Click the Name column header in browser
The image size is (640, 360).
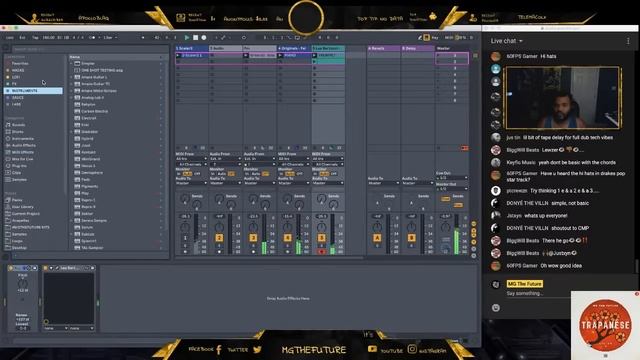point(116,57)
